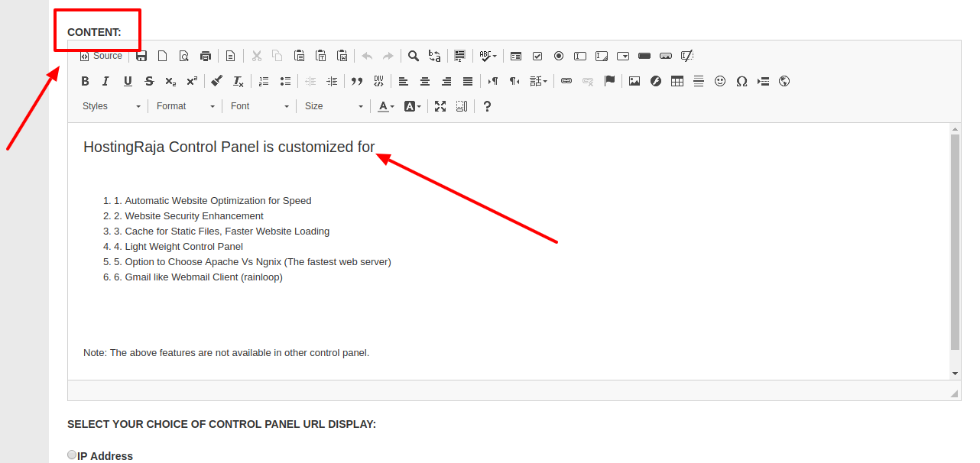Center align the text
The image size is (980, 463).
425,81
